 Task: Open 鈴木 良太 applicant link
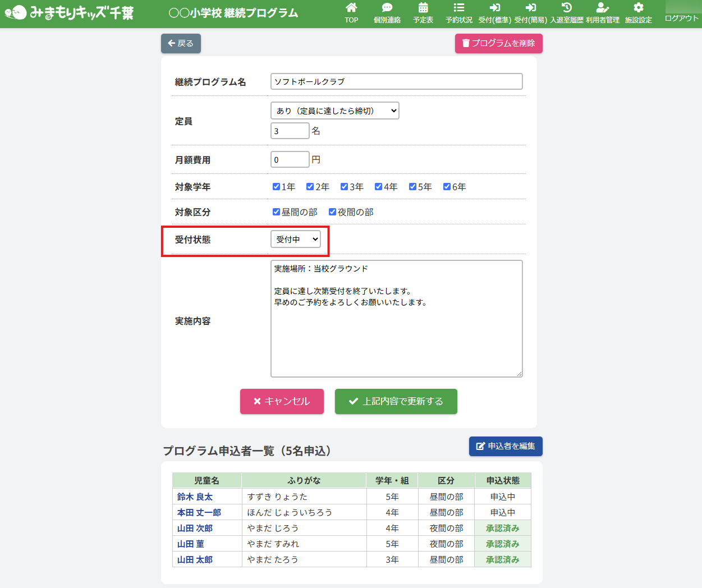[x=195, y=497]
